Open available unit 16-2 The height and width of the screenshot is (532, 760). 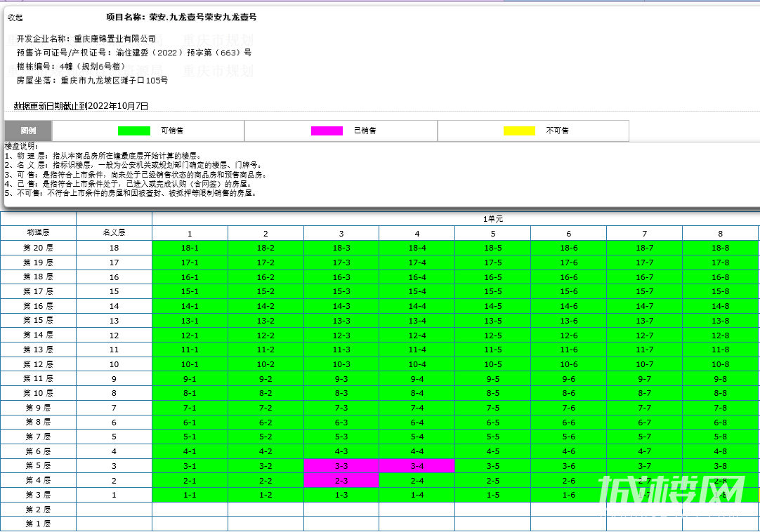[x=266, y=277]
